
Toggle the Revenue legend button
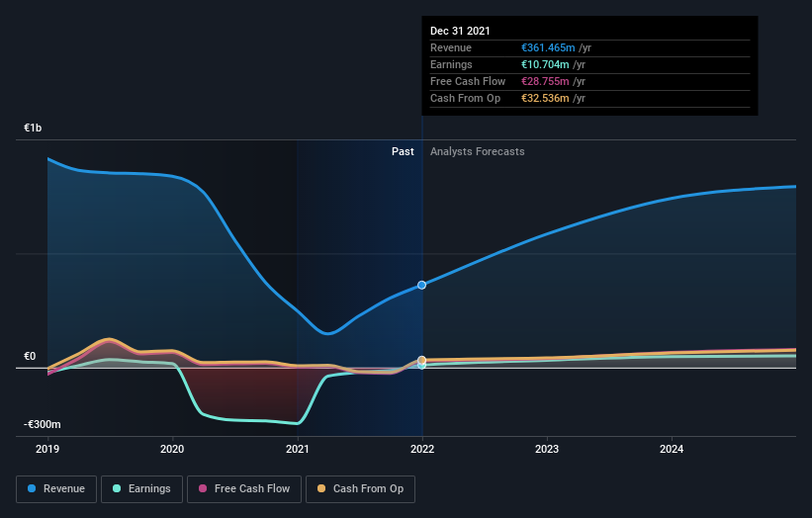(x=56, y=489)
